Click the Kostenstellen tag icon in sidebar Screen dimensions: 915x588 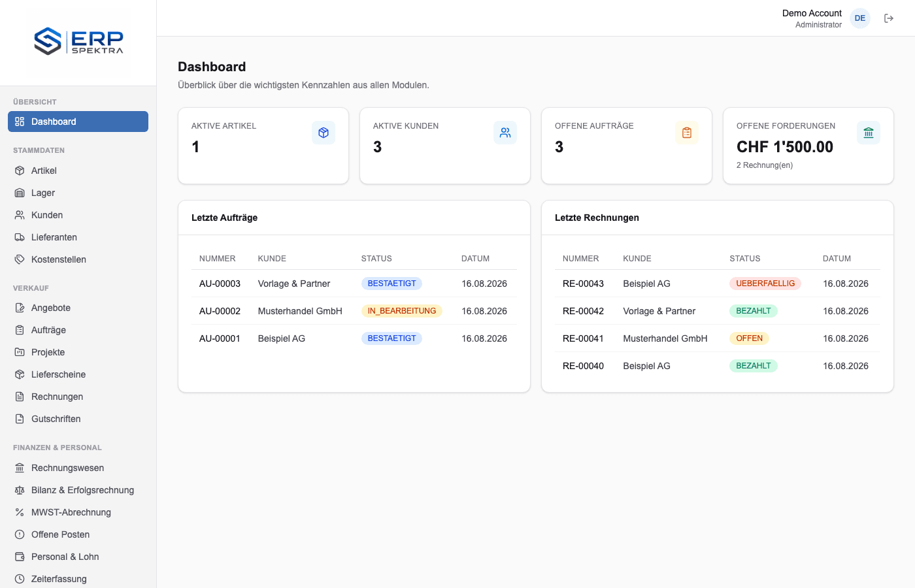[x=20, y=259]
